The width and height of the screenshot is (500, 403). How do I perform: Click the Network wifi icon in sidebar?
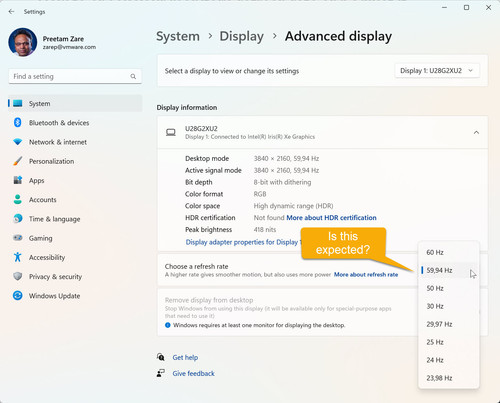(18, 142)
